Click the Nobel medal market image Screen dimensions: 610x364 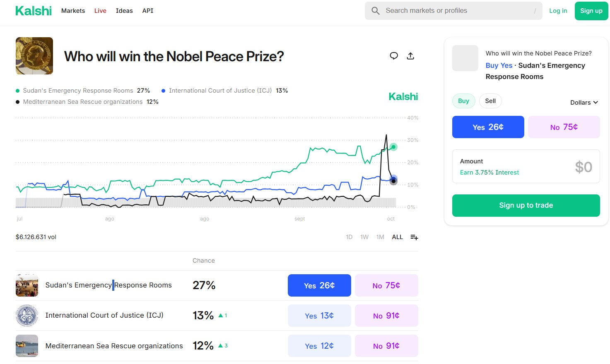[x=34, y=56]
